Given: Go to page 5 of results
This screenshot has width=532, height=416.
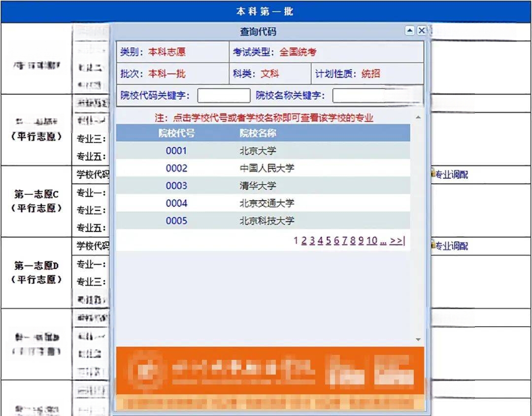Looking at the screenshot, I should tap(328, 241).
